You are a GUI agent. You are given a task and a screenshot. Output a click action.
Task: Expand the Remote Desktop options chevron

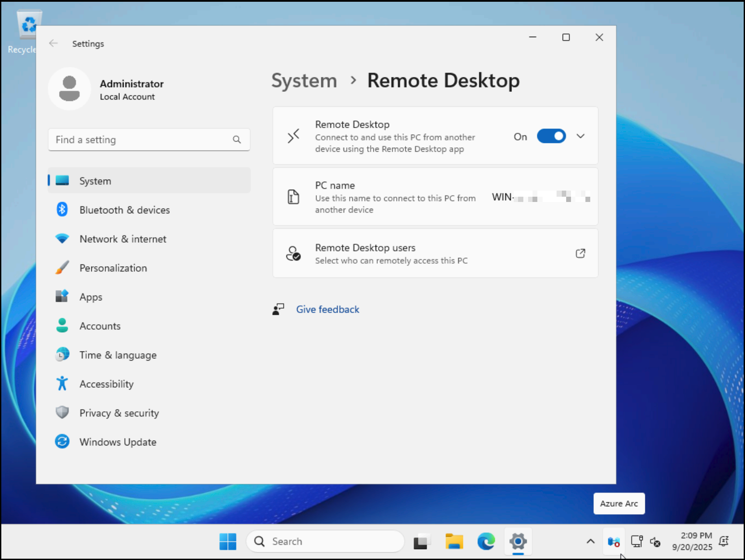click(x=580, y=136)
